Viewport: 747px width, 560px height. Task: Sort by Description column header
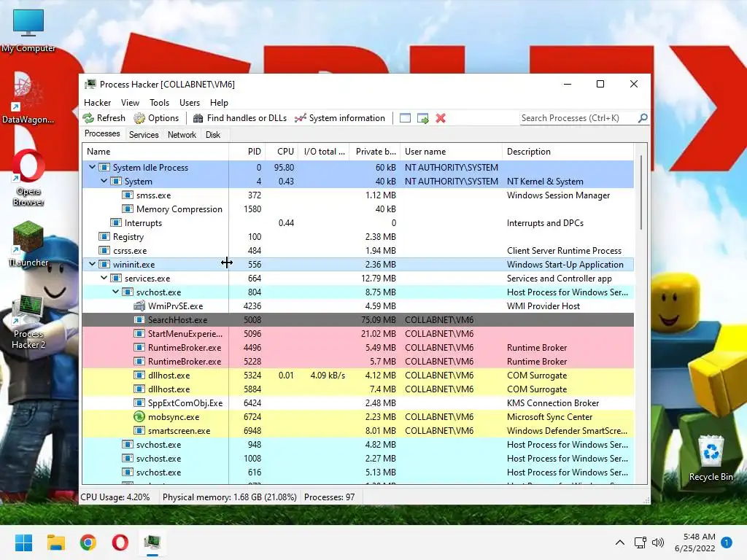pos(568,152)
